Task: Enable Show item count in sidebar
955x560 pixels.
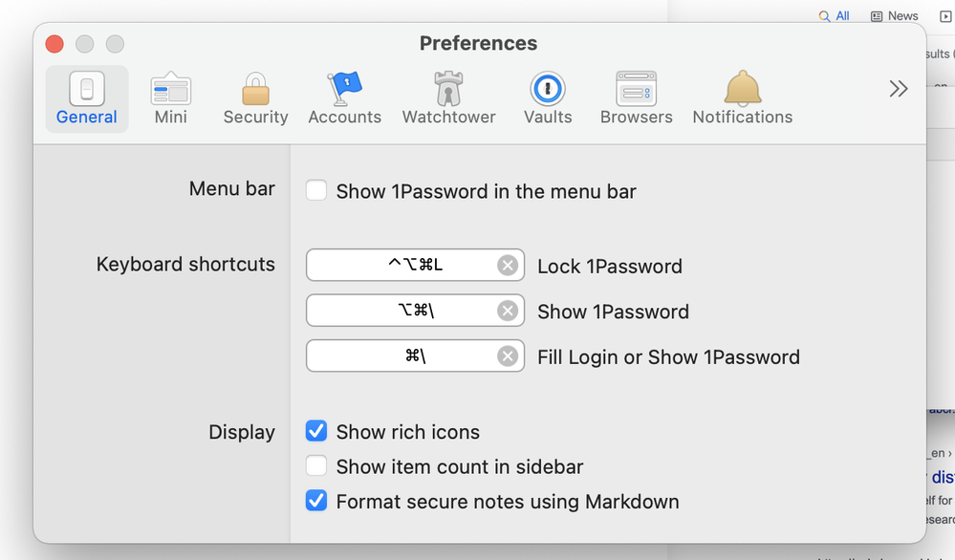Action: click(316, 466)
